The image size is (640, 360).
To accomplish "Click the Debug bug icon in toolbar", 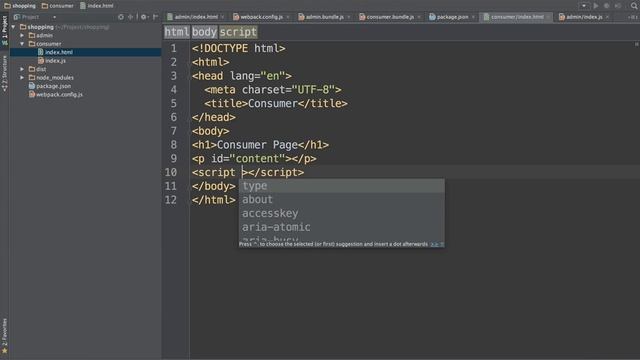I will [x=607, y=6].
